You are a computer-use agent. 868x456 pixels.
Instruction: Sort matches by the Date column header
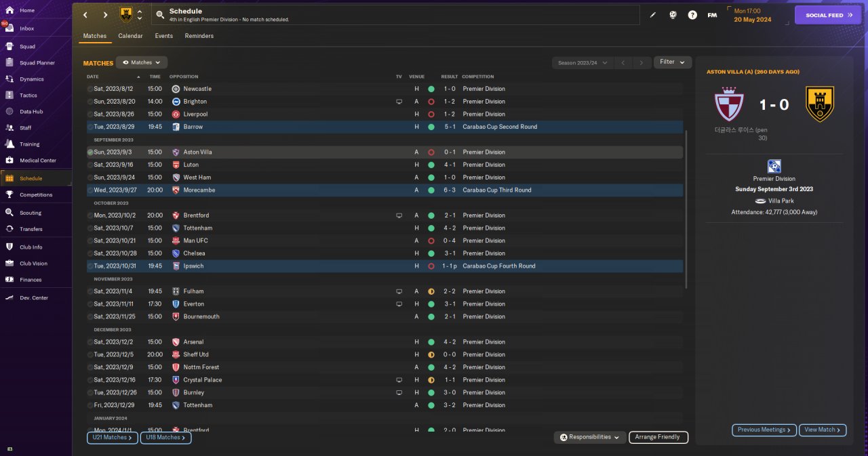click(92, 77)
